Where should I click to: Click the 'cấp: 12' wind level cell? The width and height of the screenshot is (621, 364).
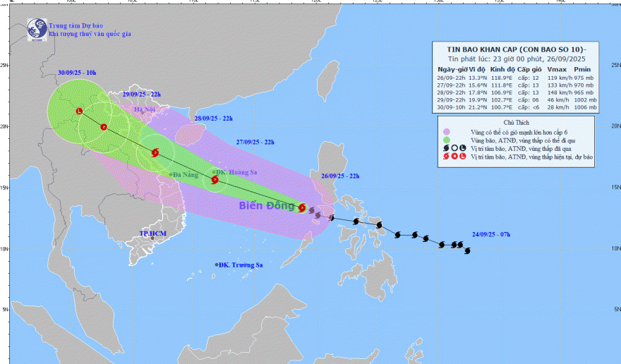click(529, 78)
